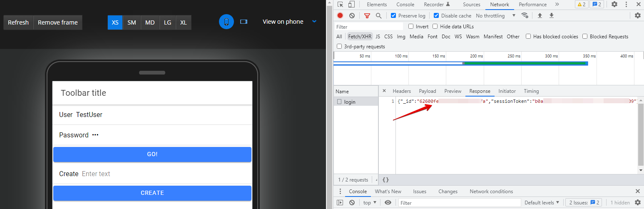644x209 pixels.
Task: Open the Recorder tab
Action: point(437,5)
